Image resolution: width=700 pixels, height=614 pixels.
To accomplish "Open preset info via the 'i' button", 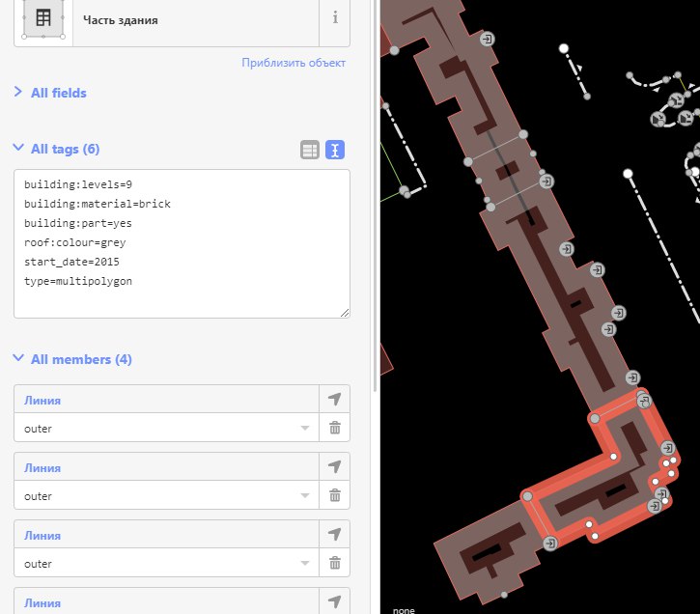I will point(335,18).
